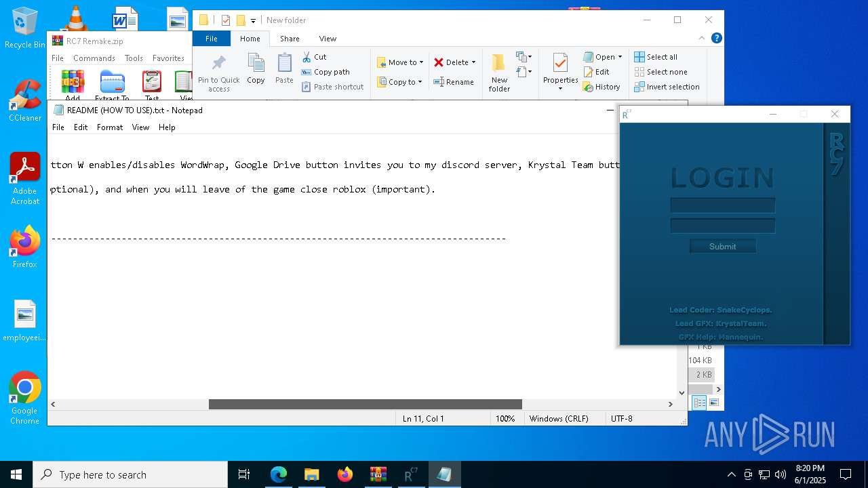Click the Explorer Help question mark icon

(716, 39)
